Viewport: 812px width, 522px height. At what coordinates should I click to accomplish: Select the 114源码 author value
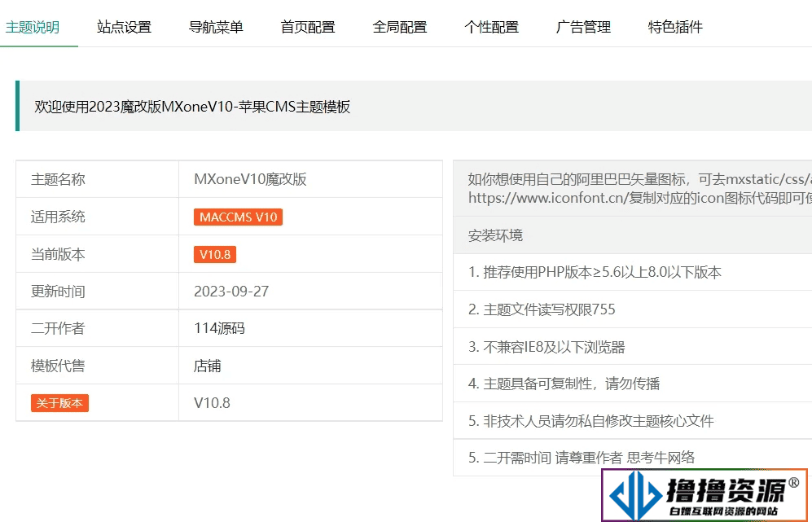[220, 328]
